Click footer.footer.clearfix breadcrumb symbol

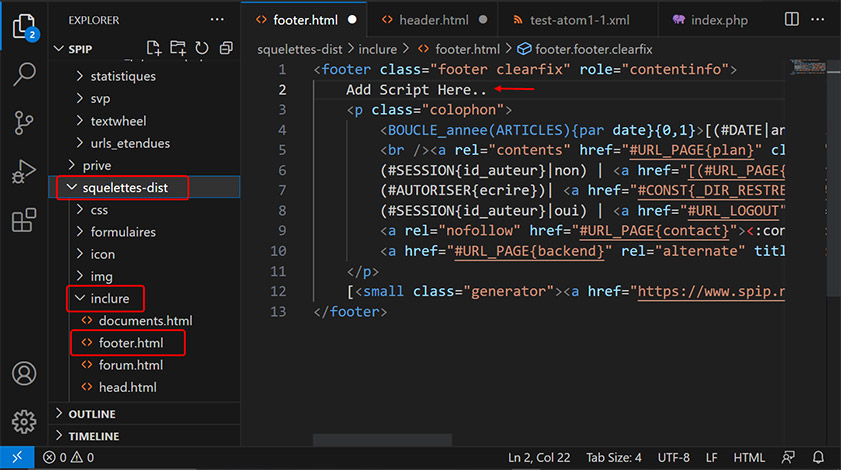pos(594,49)
